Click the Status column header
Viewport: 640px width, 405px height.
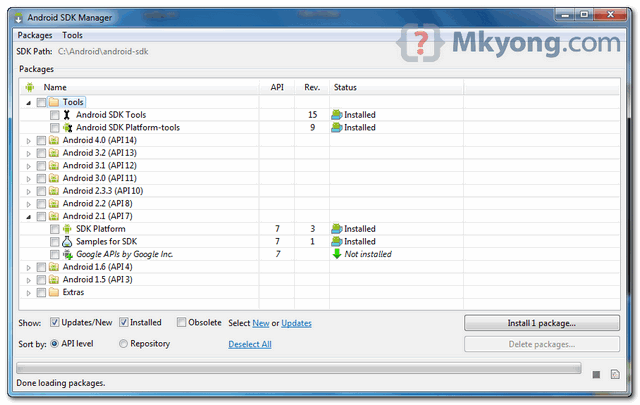pyautogui.click(x=396, y=87)
